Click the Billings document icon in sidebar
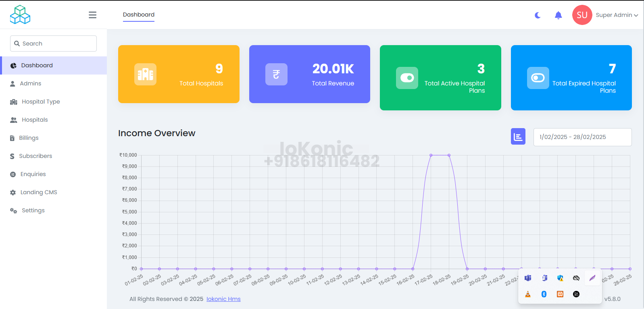The width and height of the screenshot is (644, 309). (12, 138)
